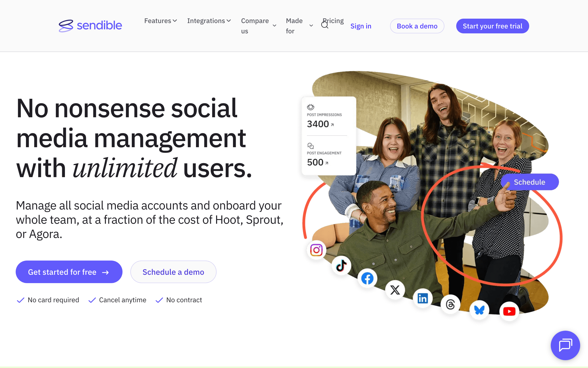
Task: Click the YouTube icon
Action: pyautogui.click(x=509, y=311)
